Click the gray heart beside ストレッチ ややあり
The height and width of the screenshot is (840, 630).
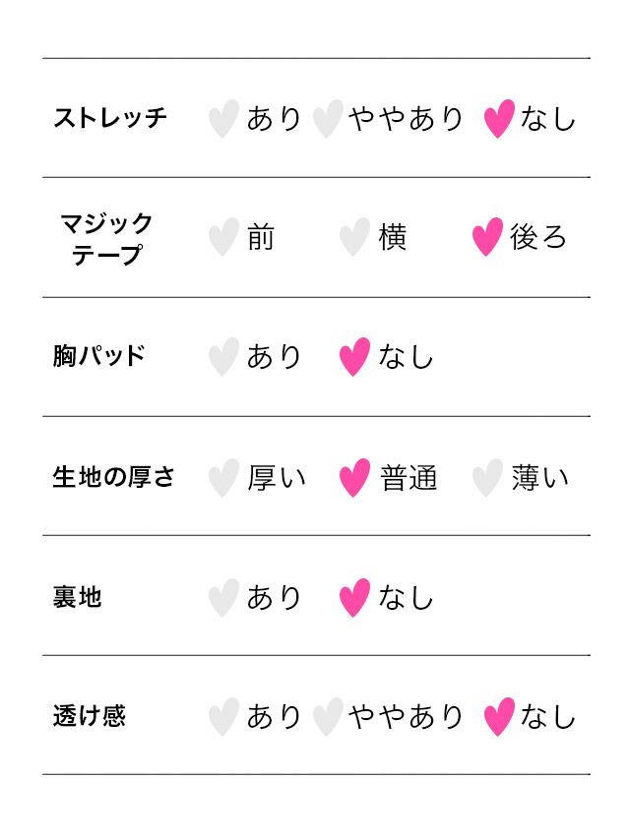[x=327, y=119]
